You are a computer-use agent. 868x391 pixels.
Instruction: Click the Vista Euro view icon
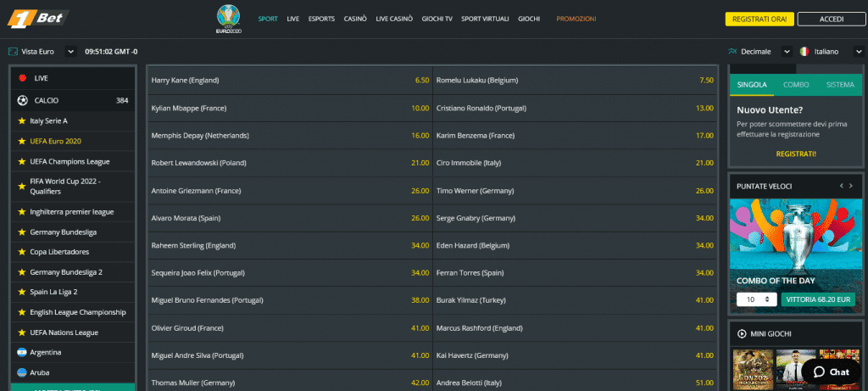(x=13, y=52)
